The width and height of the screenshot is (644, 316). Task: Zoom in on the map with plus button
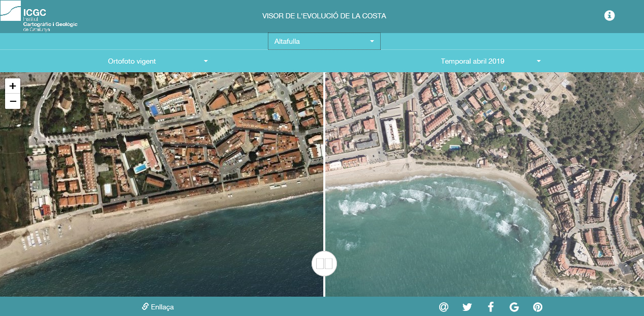point(13,86)
